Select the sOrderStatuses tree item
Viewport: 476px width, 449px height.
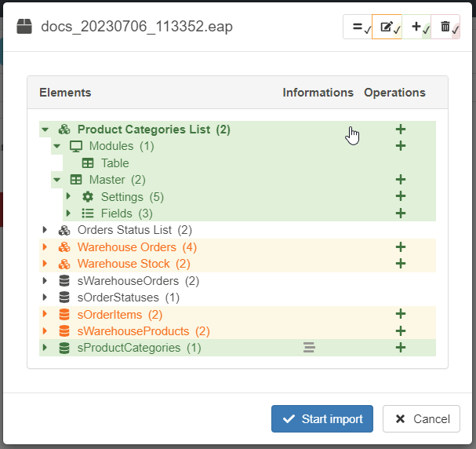click(x=128, y=298)
